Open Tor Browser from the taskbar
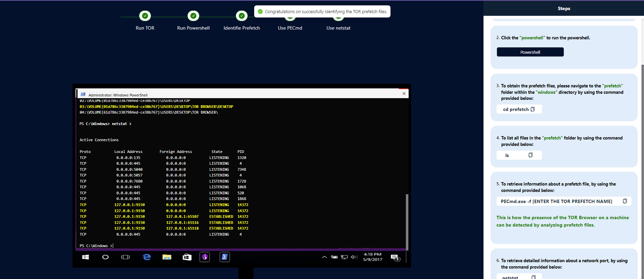This screenshot has height=279, width=644. click(x=205, y=257)
